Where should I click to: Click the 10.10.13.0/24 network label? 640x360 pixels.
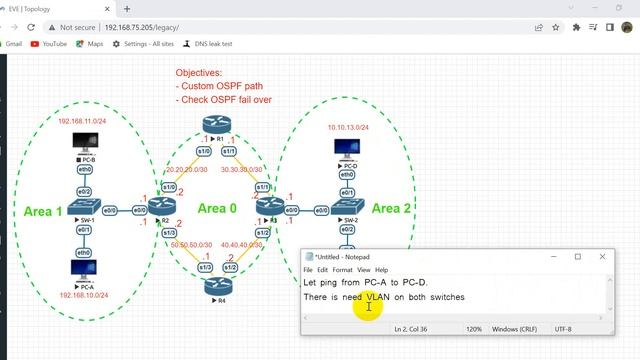tap(348, 127)
